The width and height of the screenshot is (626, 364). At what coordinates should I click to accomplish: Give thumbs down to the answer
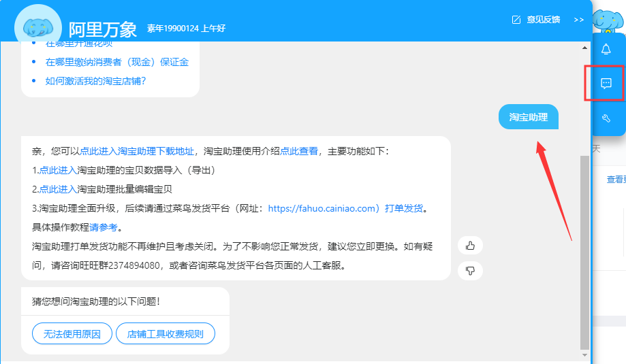point(470,271)
